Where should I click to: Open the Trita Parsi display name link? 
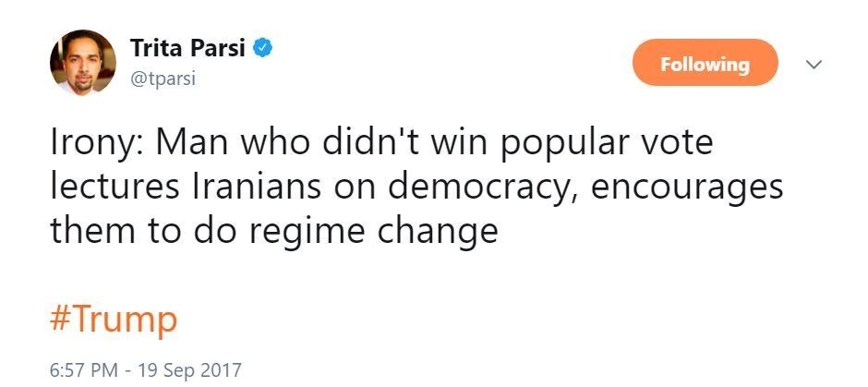(x=189, y=48)
